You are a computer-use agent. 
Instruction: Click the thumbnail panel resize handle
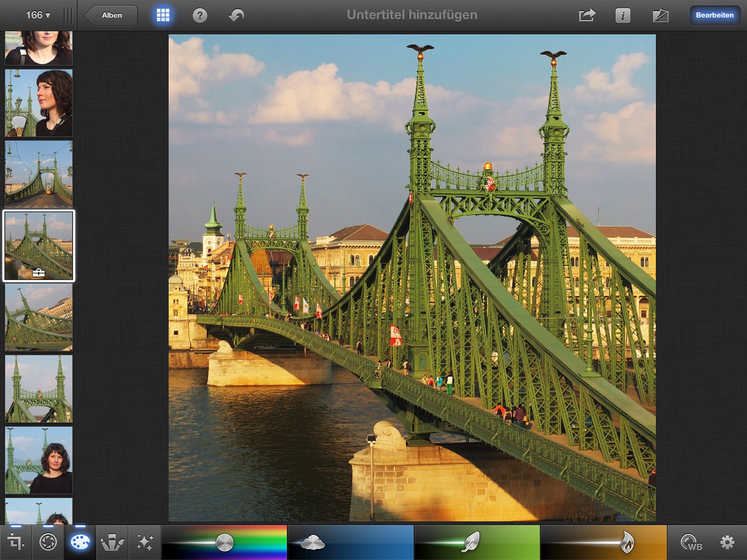click(x=68, y=15)
